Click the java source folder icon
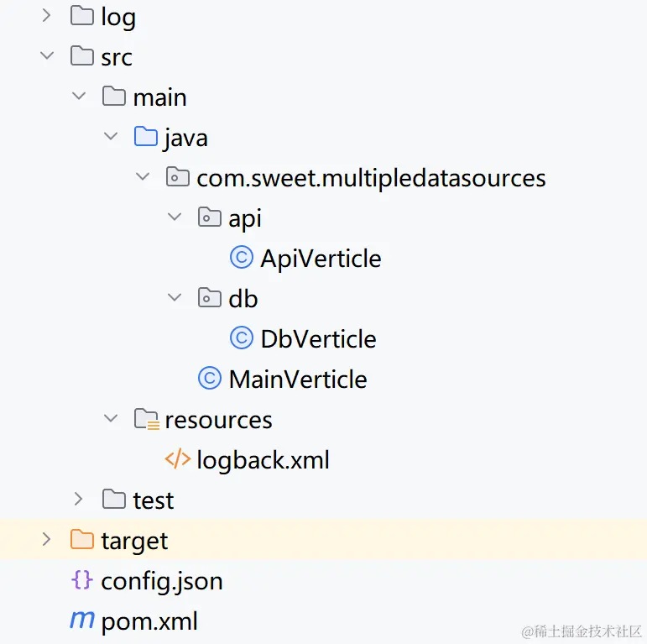This screenshot has width=647, height=644. [146, 137]
